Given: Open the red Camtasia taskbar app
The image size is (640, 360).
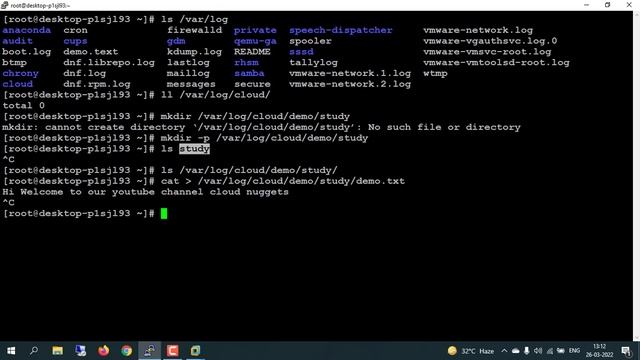Looking at the screenshot, I should [x=172, y=351].
